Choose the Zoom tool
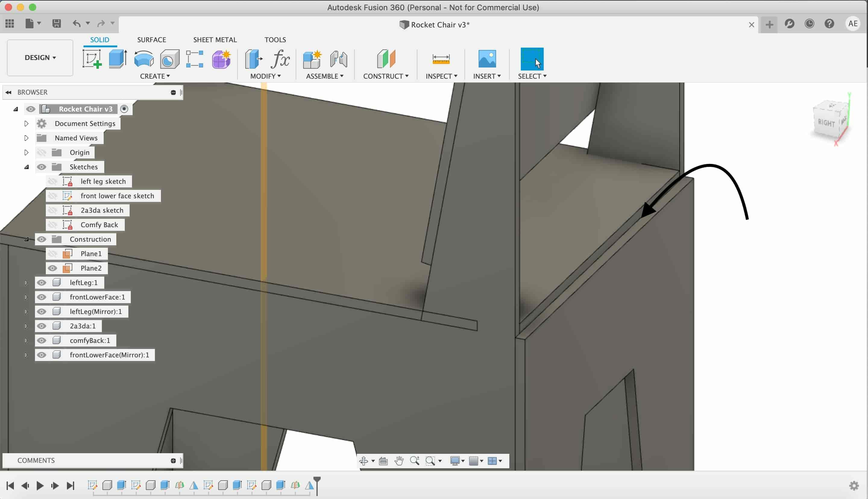 click(415, 461)
